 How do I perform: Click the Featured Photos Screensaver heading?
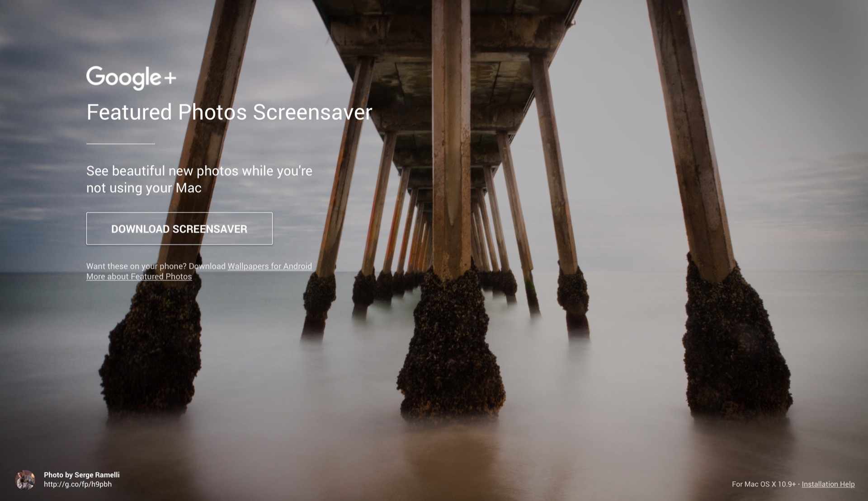[x=229, y=112]
